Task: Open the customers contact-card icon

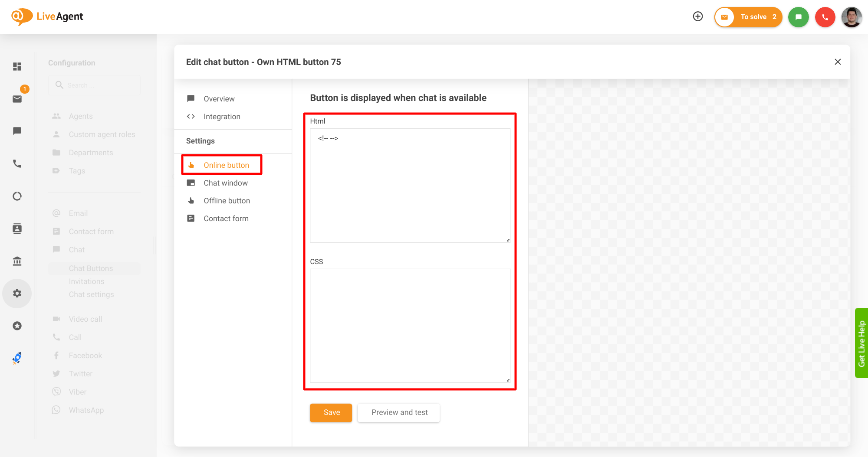Action: coord(17,228)
